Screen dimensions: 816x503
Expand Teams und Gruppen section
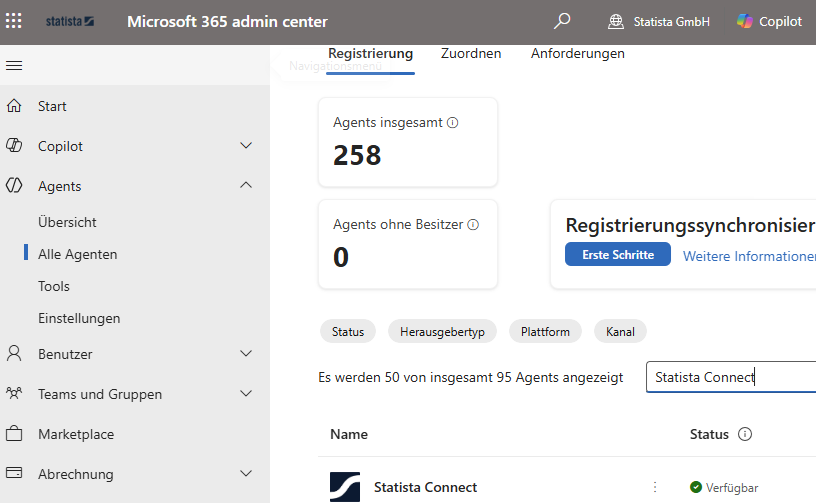[x=246, y=394]
